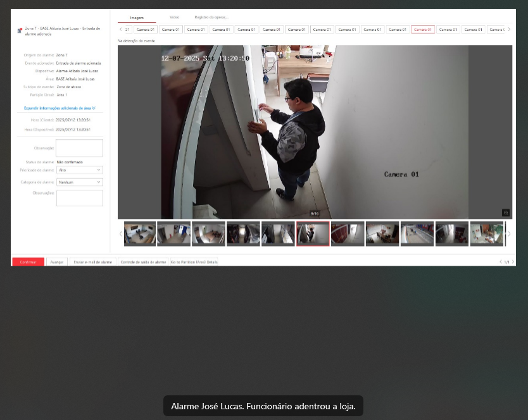
Task: Select the red-highlighted Camera 01 tab
Action: pyautogui.click(x=422, y=30)
